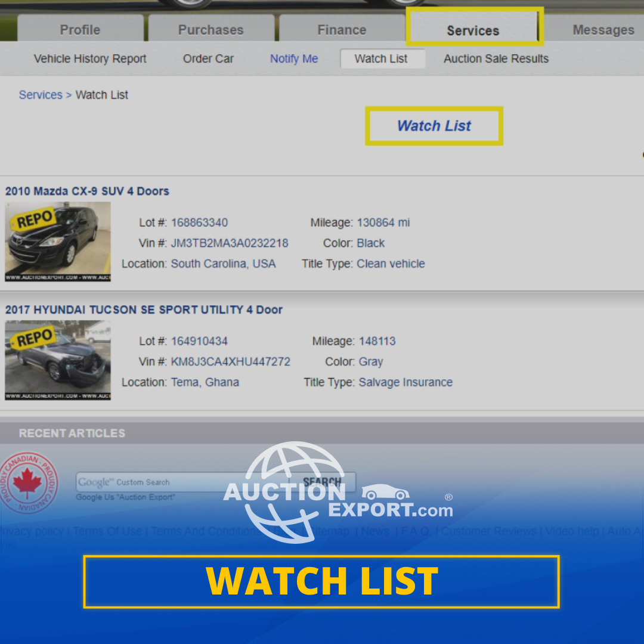Click the Mazda CX-9 vehicle thumbnail
Screen dimensions: 644x644
[58, 241]
